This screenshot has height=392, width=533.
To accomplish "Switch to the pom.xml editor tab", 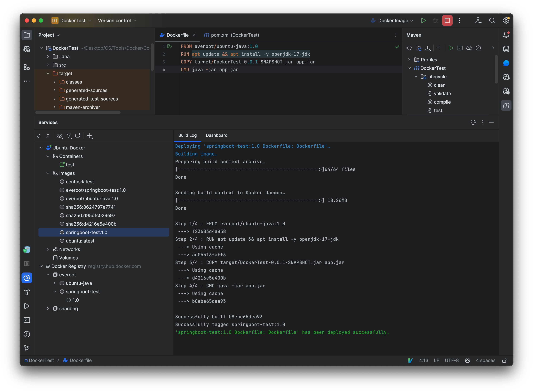I will click(231, 35).
